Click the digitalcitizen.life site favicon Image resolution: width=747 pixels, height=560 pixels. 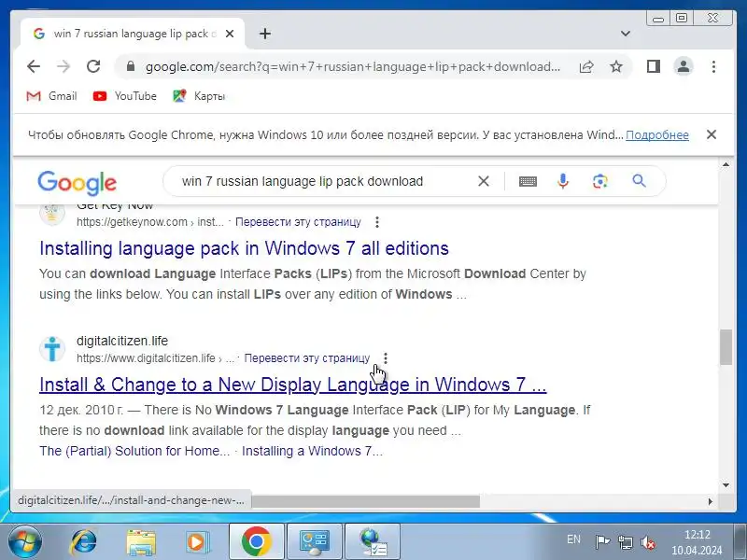click(52, 349)
